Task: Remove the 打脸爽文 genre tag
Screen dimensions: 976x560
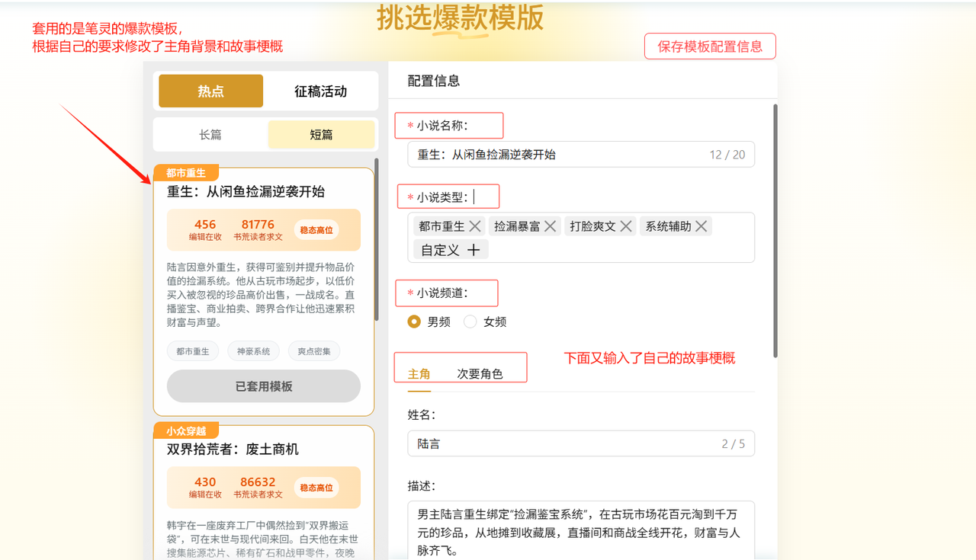Action: pos(626,226)
